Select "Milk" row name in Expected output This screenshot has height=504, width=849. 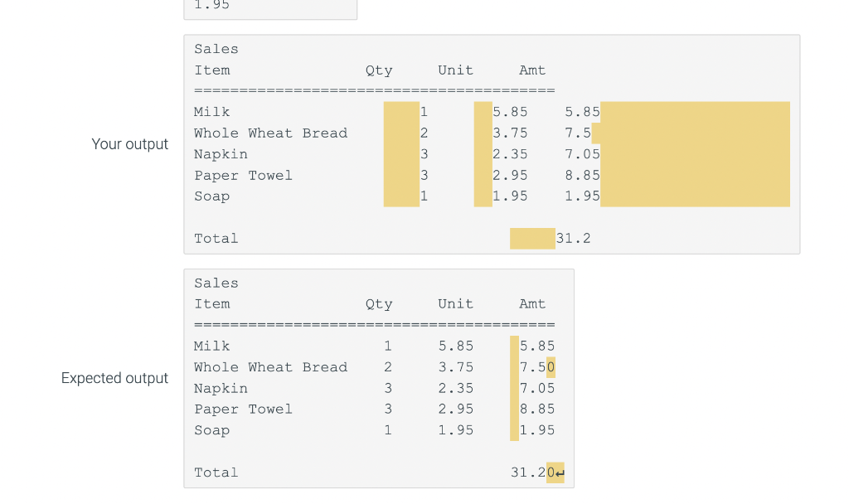click(212, 346)
